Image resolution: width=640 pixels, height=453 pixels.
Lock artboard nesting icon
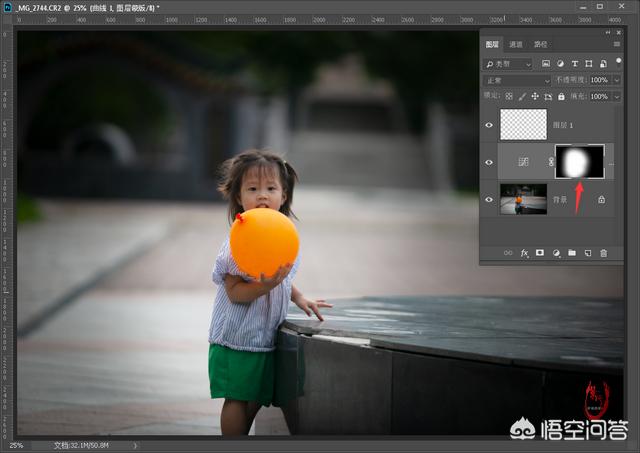(548, 97)
